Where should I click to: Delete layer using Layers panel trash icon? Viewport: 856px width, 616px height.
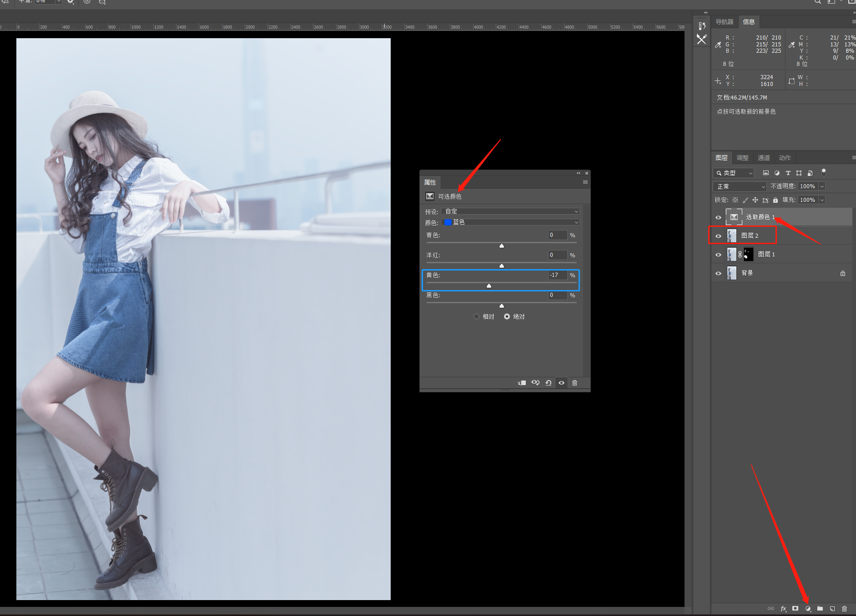(x=844, y=608)
